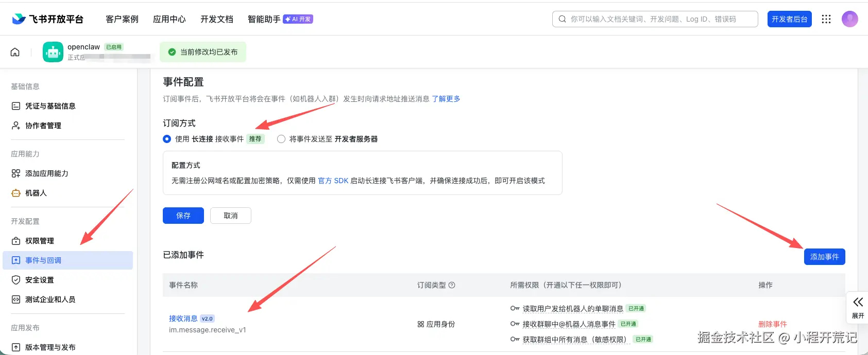Select 将事件发送至开发者服务器 radio option
This screenshot has width=868, height=355.
pos(281,139)
